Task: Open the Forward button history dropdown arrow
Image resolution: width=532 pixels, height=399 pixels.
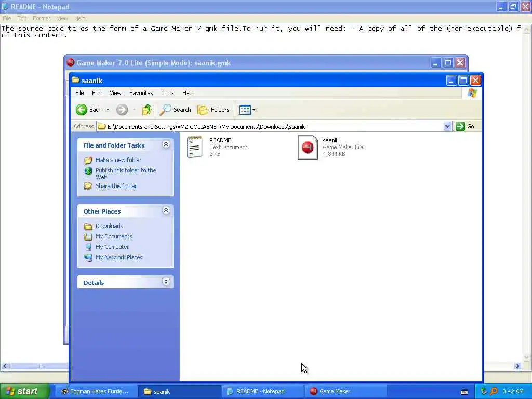Action: [x=134, y=110]
